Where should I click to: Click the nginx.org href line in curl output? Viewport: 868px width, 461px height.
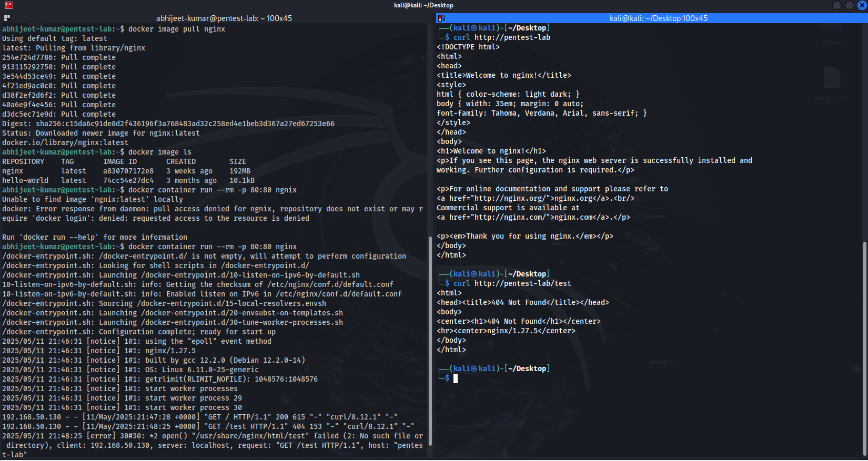point(536,198)
